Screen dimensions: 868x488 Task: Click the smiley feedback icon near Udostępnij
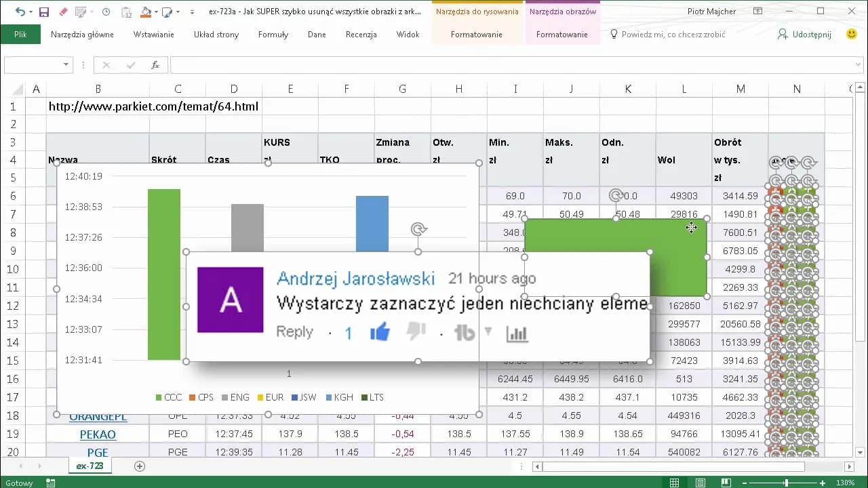point(850,33)
